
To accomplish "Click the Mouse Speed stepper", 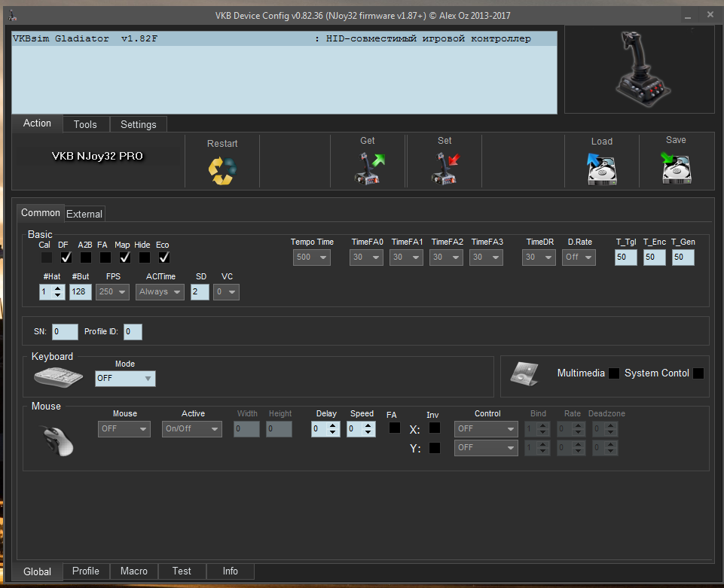I will (x=368, y=429).
